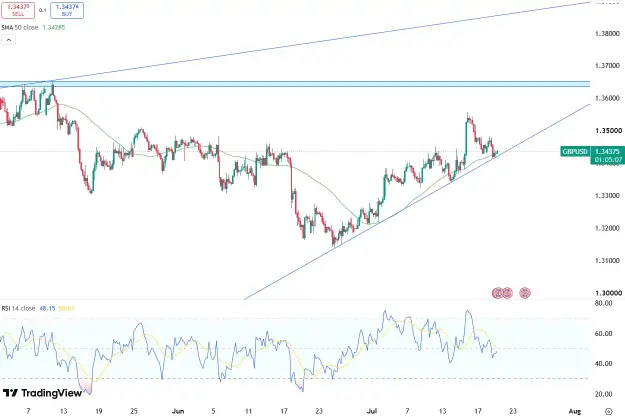Open chart settings gear on time axis
The width and height of the screenshot is (625, 417).
608,411
